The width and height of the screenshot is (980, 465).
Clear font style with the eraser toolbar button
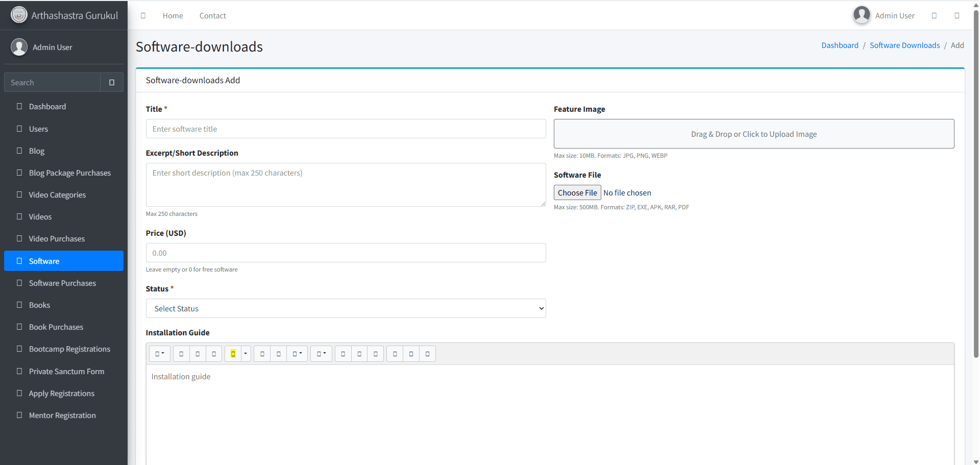(x=214, y=354)
